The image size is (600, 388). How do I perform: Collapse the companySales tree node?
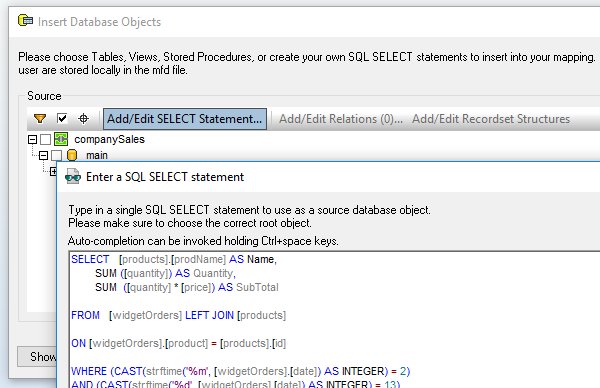point(33,139)
